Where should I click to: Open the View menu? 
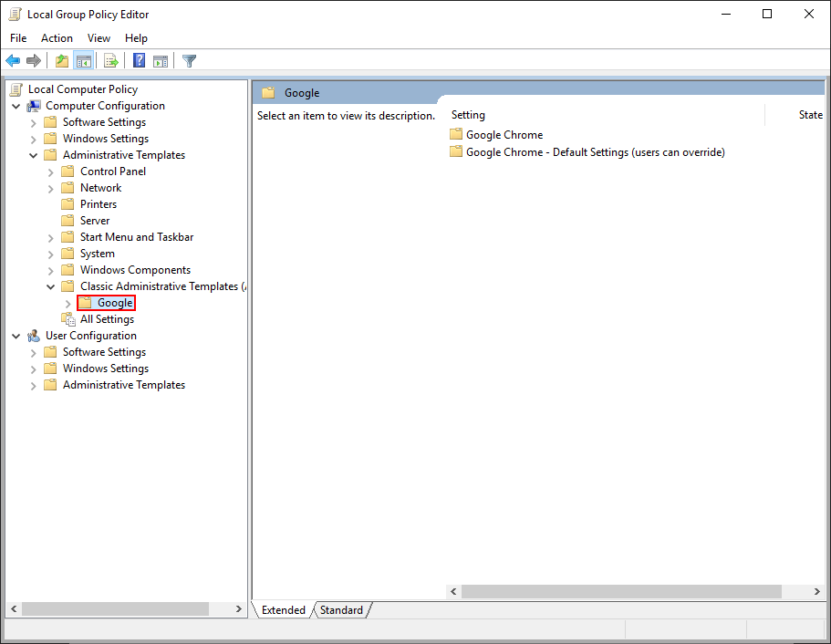99,38
